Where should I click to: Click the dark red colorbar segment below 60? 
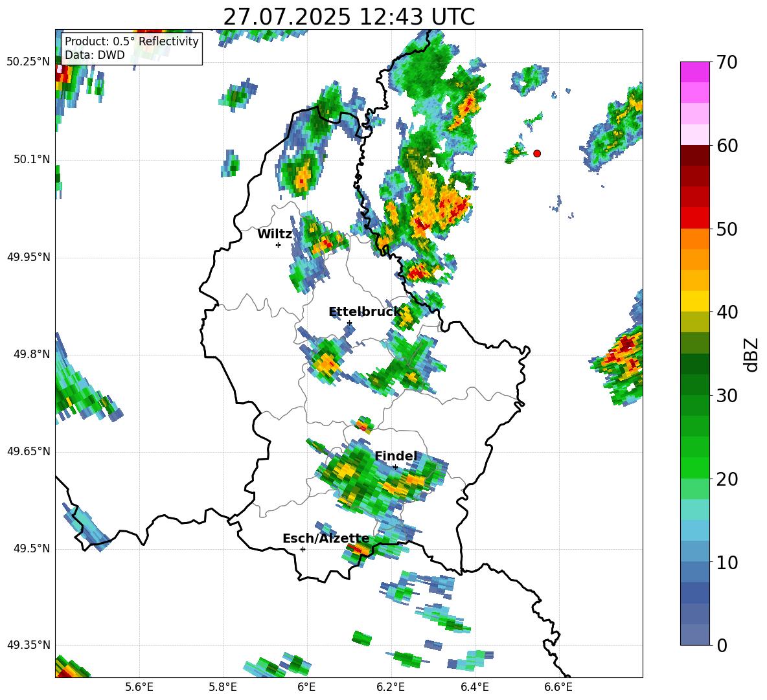pyautogui.click(x=694, y=155)
